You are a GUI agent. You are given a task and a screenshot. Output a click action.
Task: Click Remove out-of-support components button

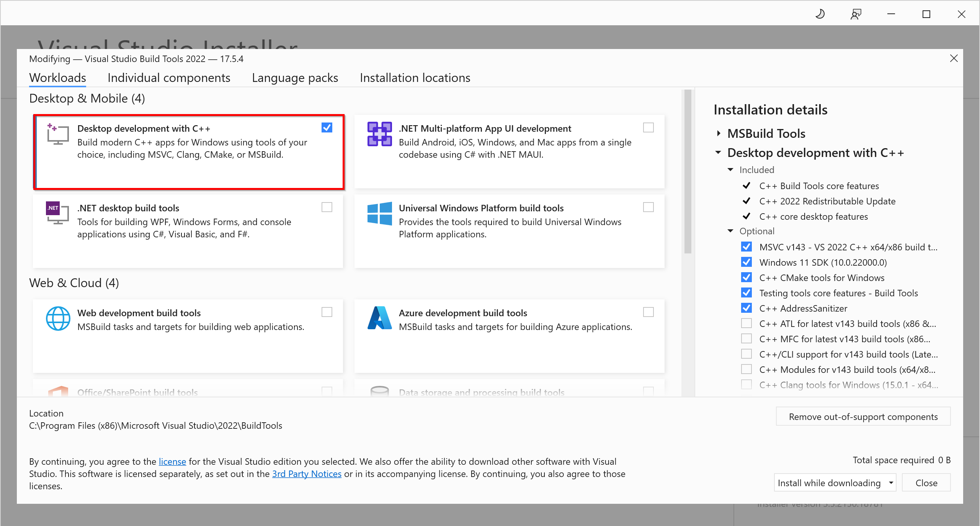coord(863,417)
